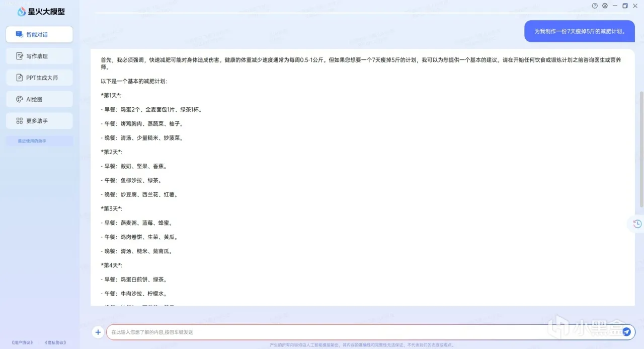Click the plus icon beside the input box
The image size is (644, 349).
pyautogui.click(x=98, y=332)
